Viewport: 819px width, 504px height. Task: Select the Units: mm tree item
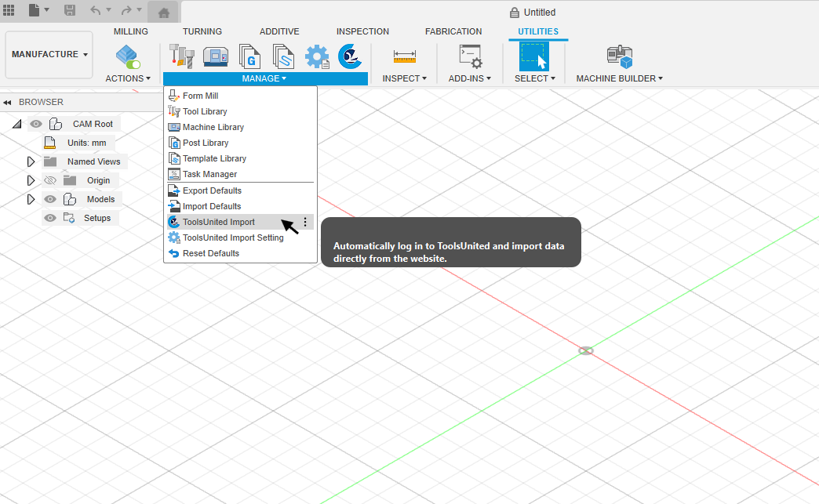point(87,143)
